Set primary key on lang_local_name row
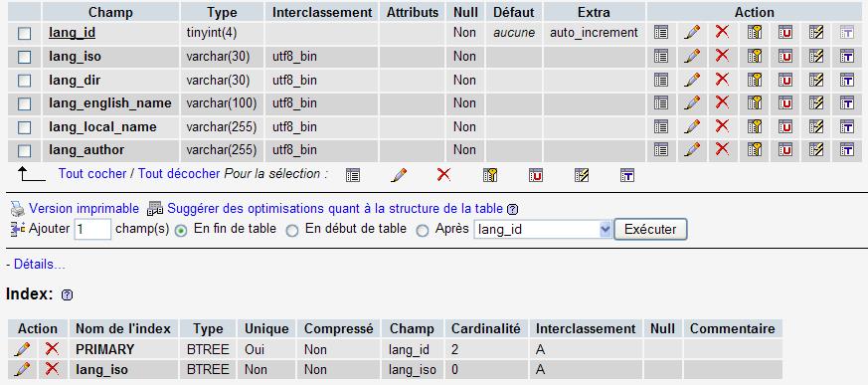This screenshot has height=385, width=868. 755,127
